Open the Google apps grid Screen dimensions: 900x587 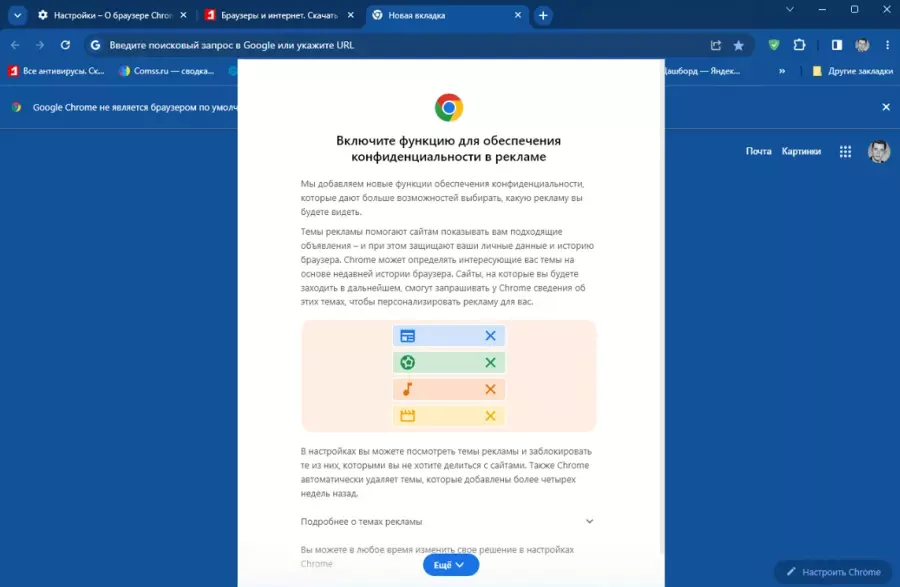tap(845, 151)
